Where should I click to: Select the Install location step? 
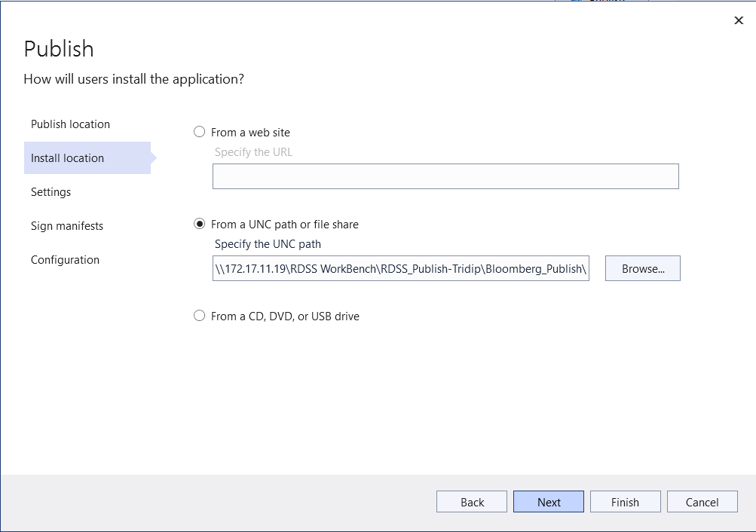click(66, 157)
